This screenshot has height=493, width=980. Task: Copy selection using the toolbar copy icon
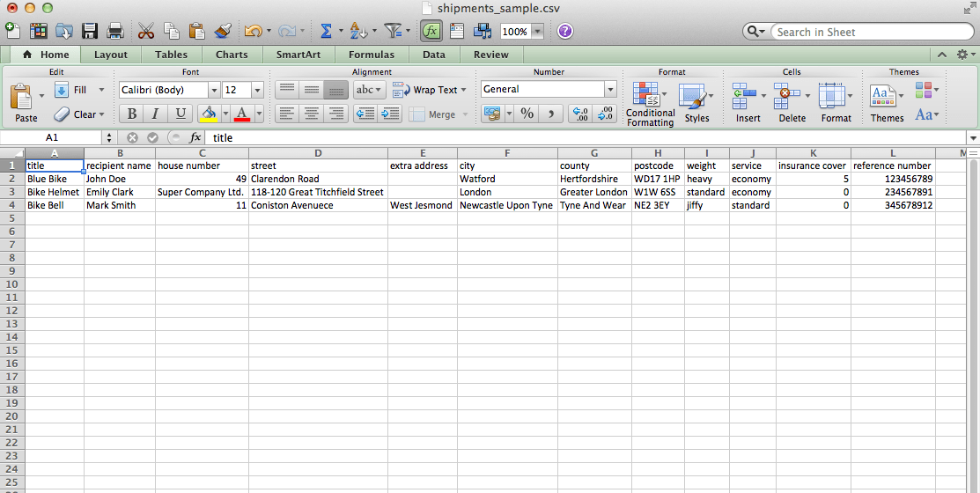171,31
